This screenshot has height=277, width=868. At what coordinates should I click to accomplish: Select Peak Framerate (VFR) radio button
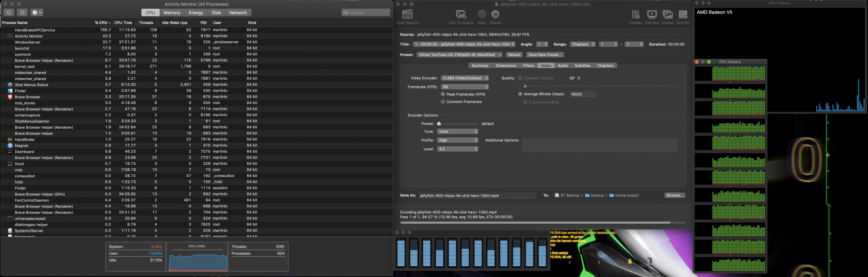[x=443, y=94]
